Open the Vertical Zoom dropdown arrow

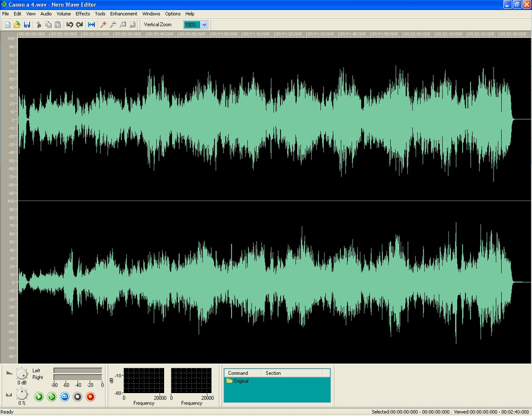[x=204, y=25]
